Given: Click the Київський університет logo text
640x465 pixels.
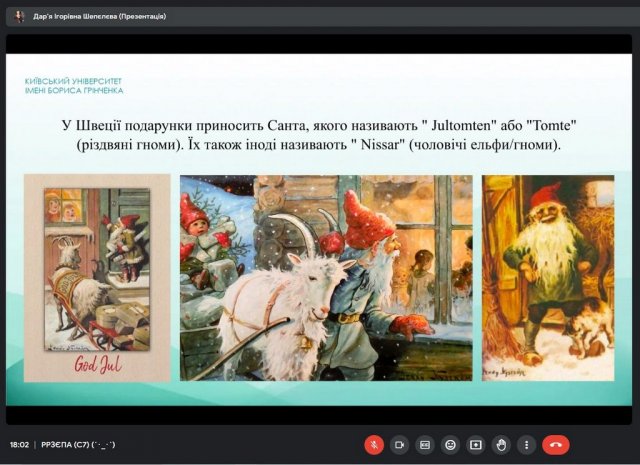Looking at the screenshot, I should pos(74,85).
